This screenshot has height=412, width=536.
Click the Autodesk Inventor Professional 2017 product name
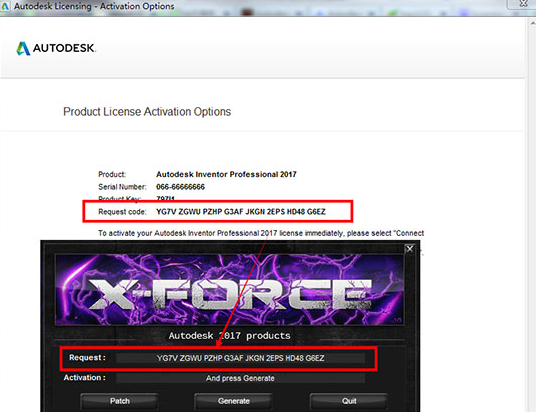coord(226,174)
